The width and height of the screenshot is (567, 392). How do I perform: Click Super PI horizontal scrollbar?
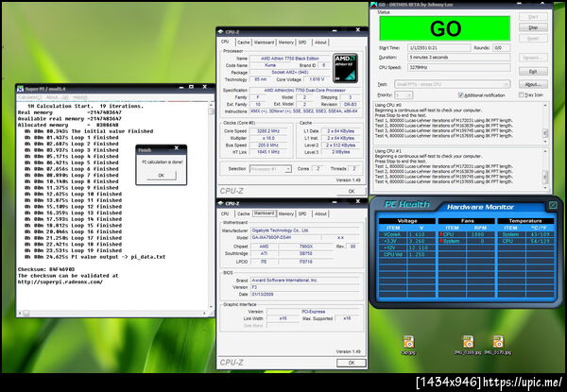(112, 314)
